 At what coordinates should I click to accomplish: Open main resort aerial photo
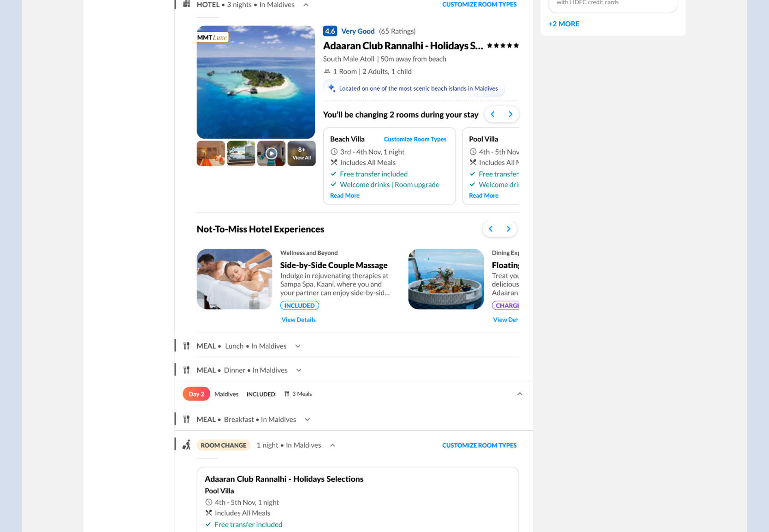256,82
